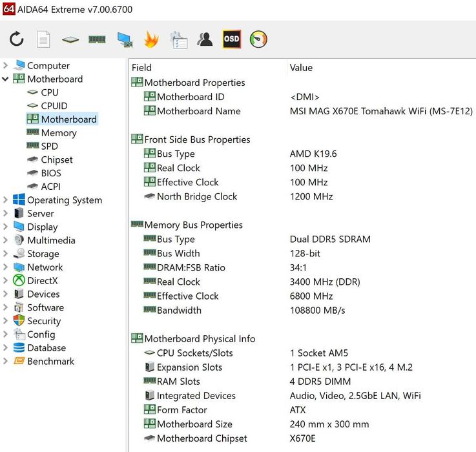476x452 pixels.
Task: Click the Refresh toolbar icon
Action: click(16, 39)
